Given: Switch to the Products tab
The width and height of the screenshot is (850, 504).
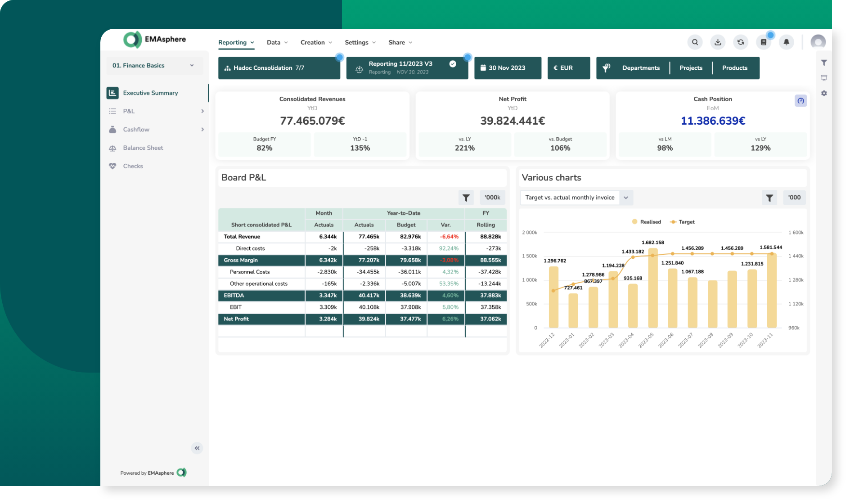Looking at the screenshot, I should click(x=734, y=67).
